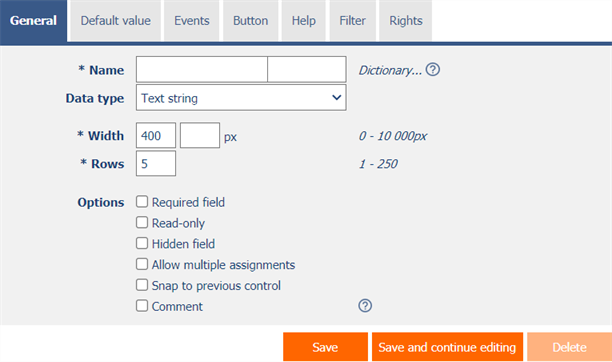
Task: Tick the Comment checkbox
Action: click(x=142, y=305)
